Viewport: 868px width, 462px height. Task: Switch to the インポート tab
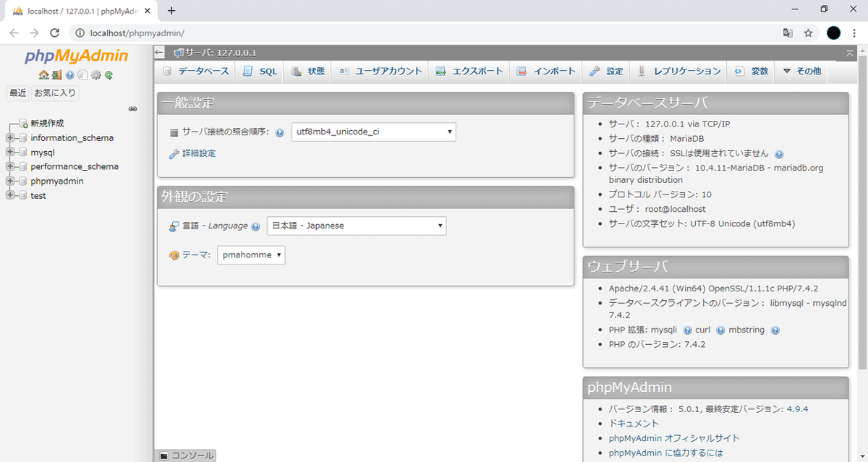[546, 72]
